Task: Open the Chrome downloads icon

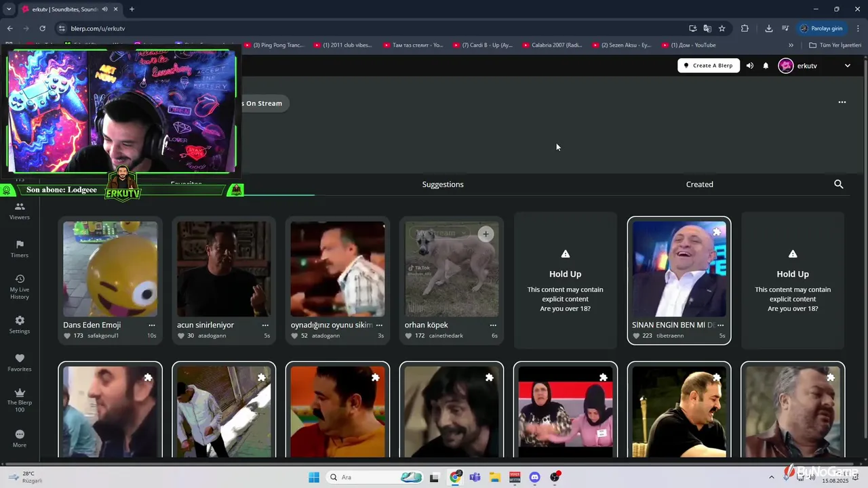Action: 768,28
